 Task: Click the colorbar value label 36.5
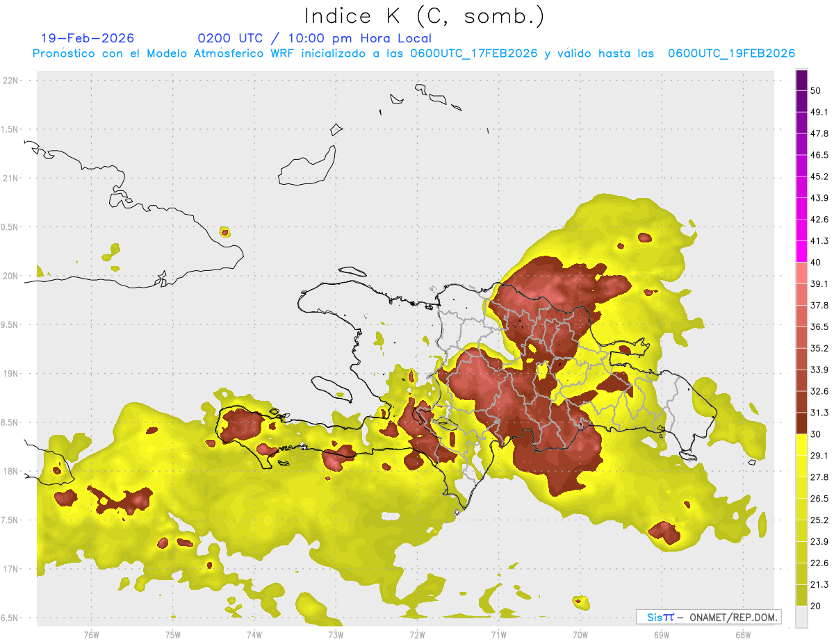point(819,327)
